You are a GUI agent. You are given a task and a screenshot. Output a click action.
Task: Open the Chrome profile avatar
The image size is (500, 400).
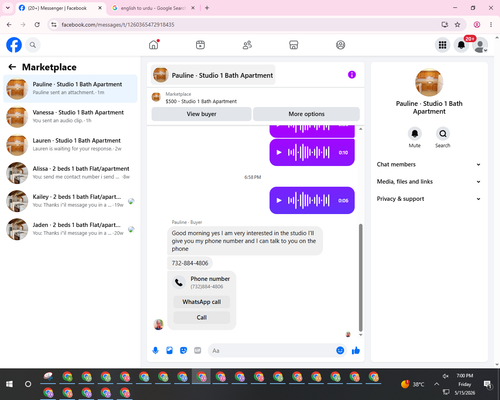(477, 25)
